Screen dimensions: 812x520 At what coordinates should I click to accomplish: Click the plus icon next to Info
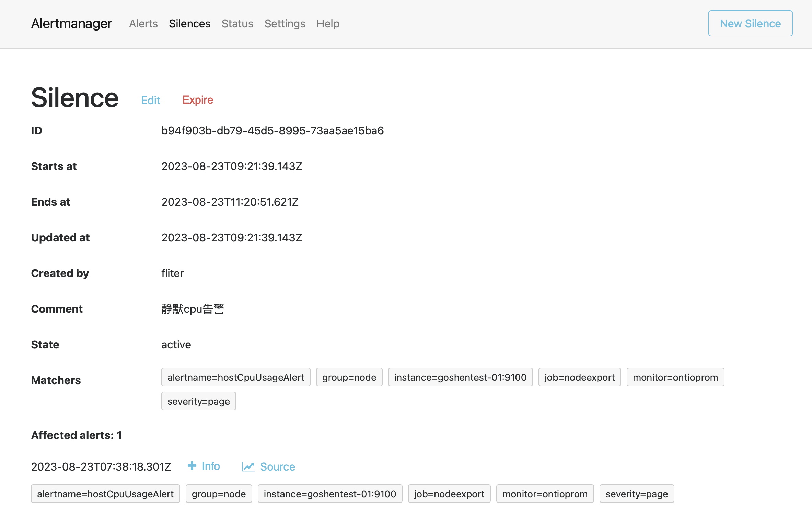(192, 466)
